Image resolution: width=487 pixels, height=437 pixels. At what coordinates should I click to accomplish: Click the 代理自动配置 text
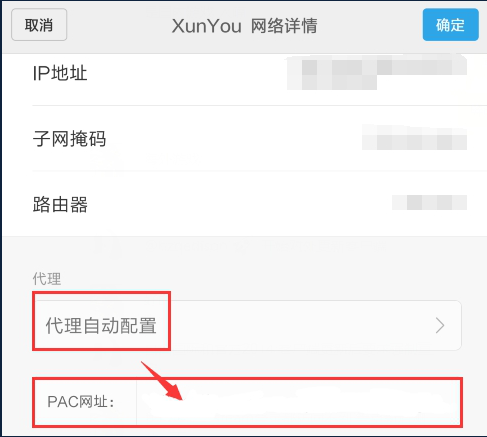click(101, 326)
